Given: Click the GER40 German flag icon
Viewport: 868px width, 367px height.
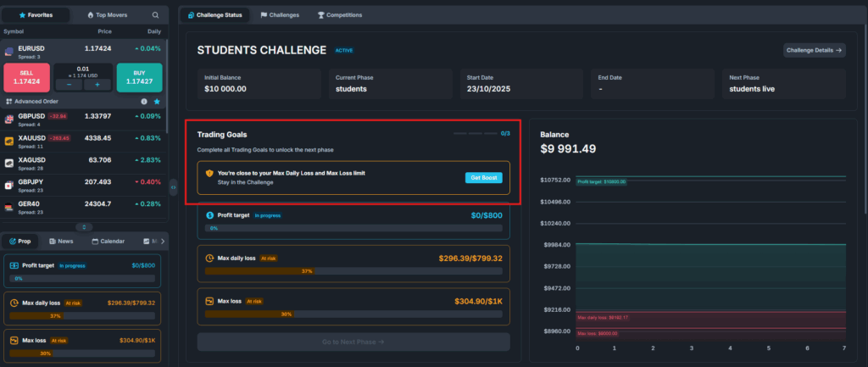Looking at the screenshot, I should (x=8, y=207).
